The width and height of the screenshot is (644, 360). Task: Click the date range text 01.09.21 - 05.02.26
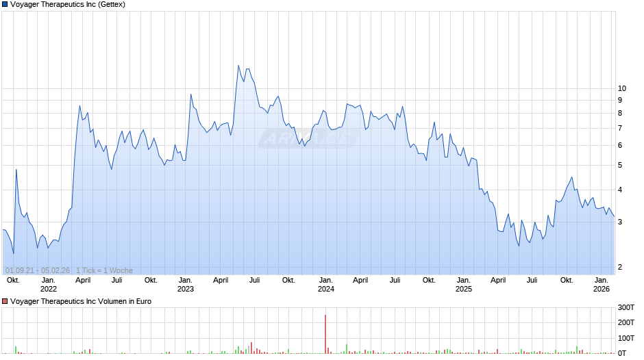tap(38, 270)
